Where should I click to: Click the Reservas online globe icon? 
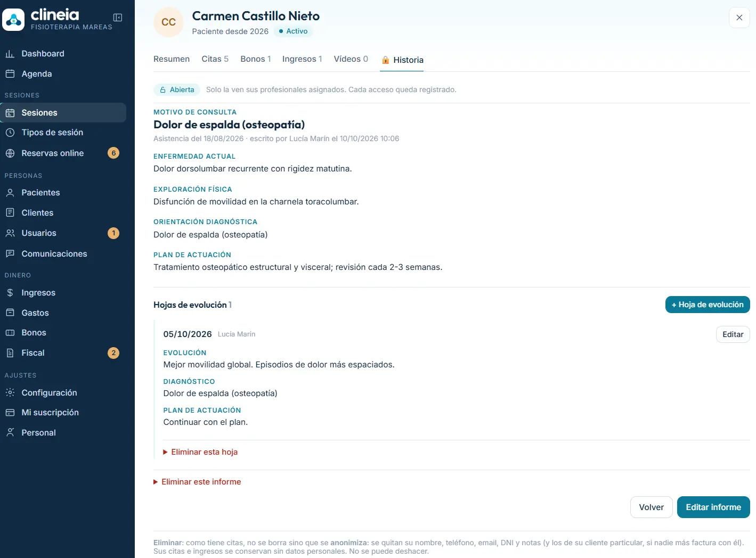coord(10,153)
